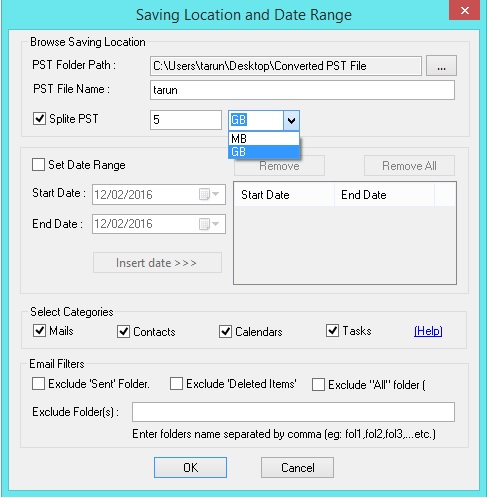Enable the Set Date Range checkbox
487x498 pixels.
point(38,165)
